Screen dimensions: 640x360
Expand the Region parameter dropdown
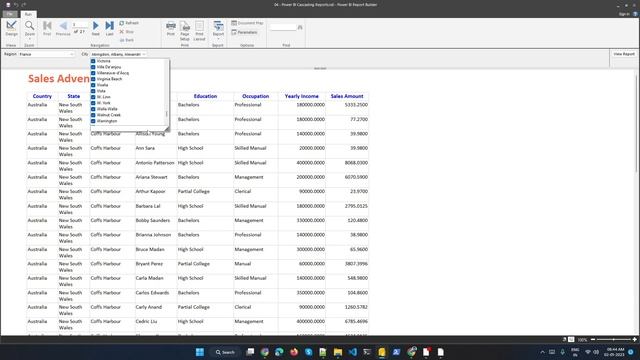click(72, 54)
